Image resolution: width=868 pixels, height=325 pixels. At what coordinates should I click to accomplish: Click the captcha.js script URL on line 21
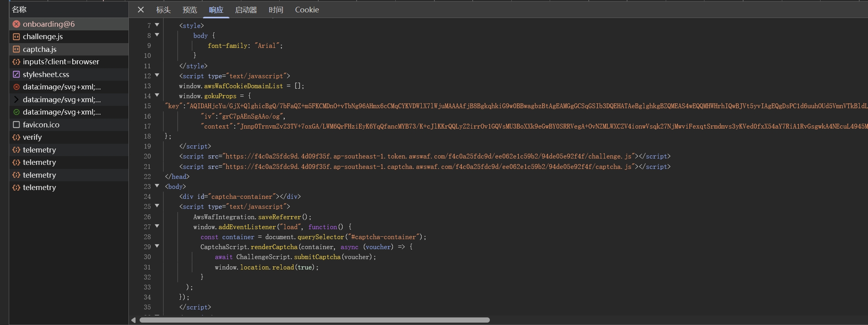tap(429, 166)
